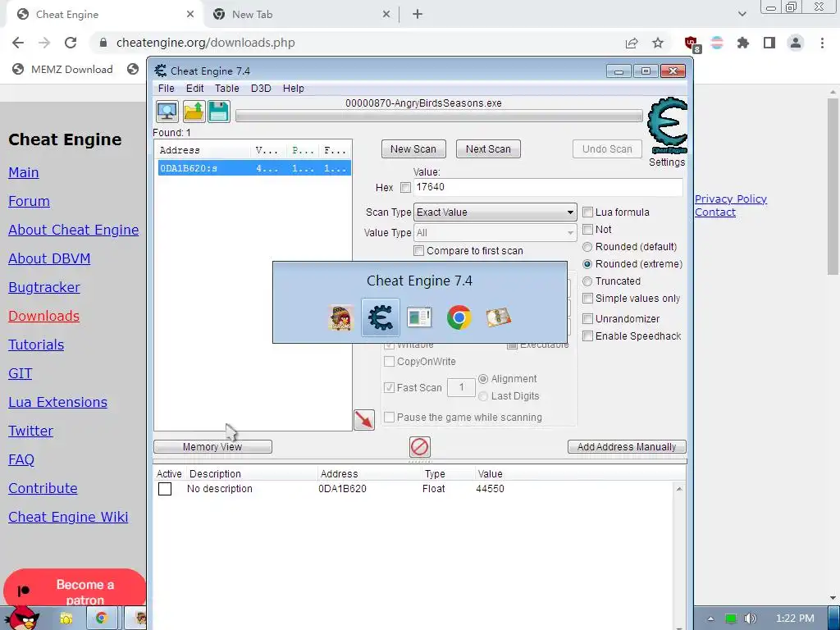Screen dimensions: 840x630
Task: Click the Become a patron button
Action: pyautogui.click(x=75, y=588)
